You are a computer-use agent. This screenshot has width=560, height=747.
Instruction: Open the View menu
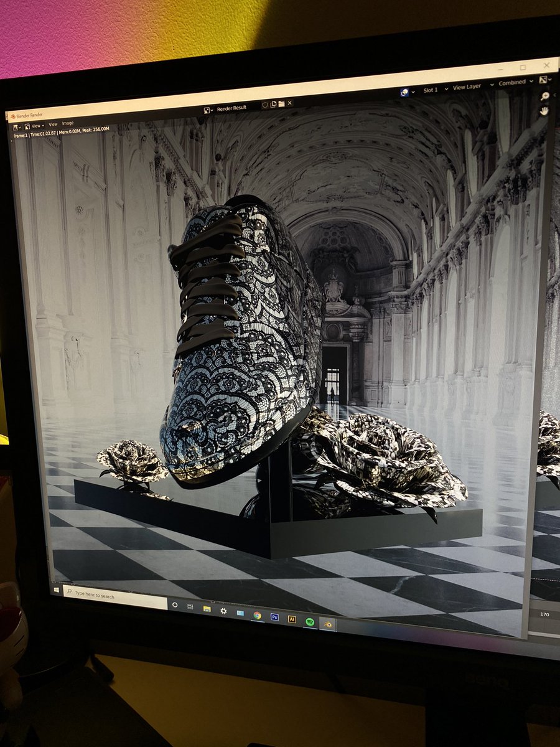click(x=53, y=125)
